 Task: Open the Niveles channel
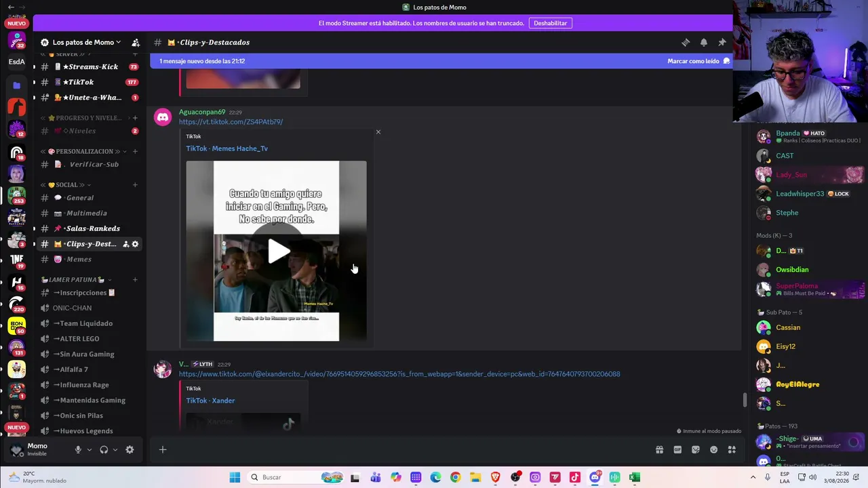click(x=89, y=131)
